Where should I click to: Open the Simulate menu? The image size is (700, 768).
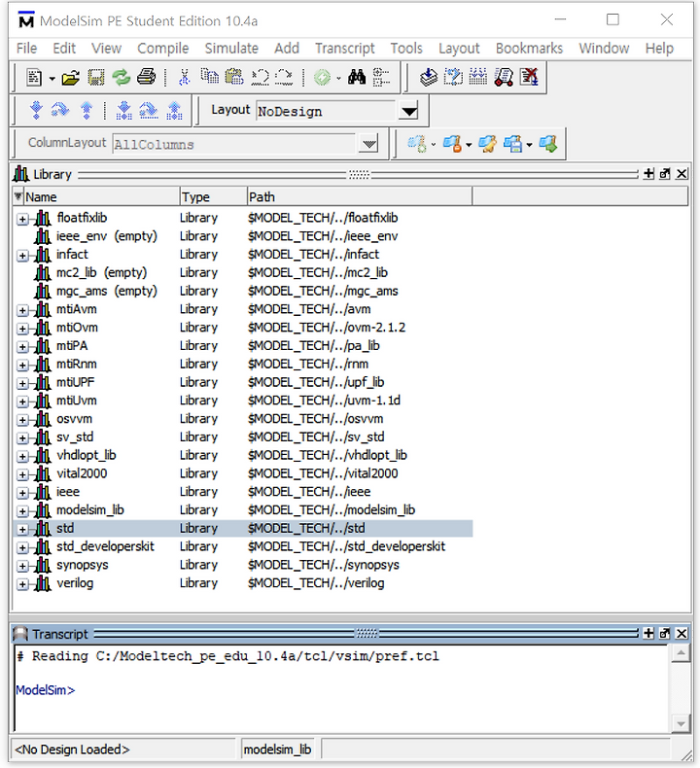point(231,48)
